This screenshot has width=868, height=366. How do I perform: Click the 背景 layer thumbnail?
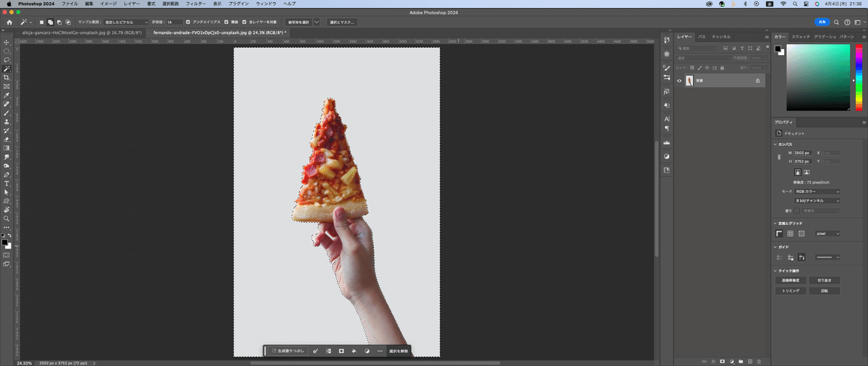click(x=689, y=81)
